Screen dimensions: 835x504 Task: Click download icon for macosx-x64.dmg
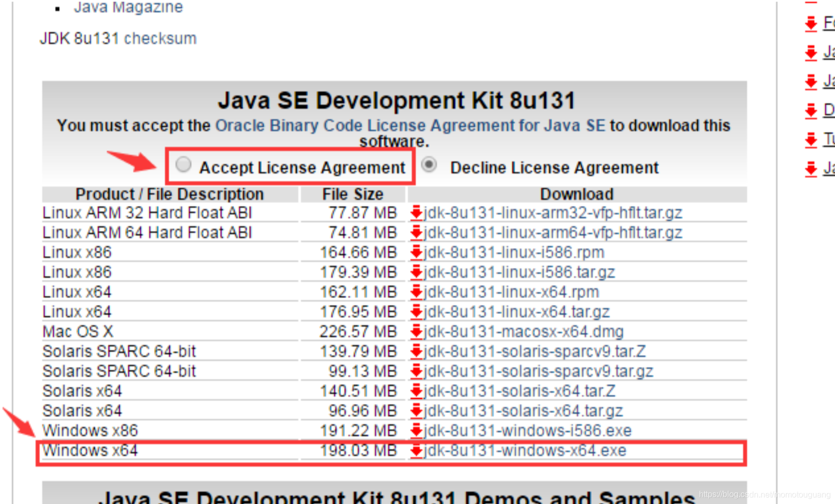pyautogui.click(x=416, y=332)
